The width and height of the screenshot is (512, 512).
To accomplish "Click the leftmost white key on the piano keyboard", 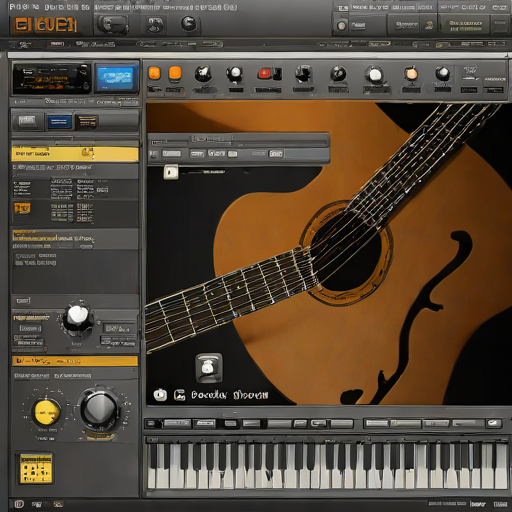I will 152,467.
